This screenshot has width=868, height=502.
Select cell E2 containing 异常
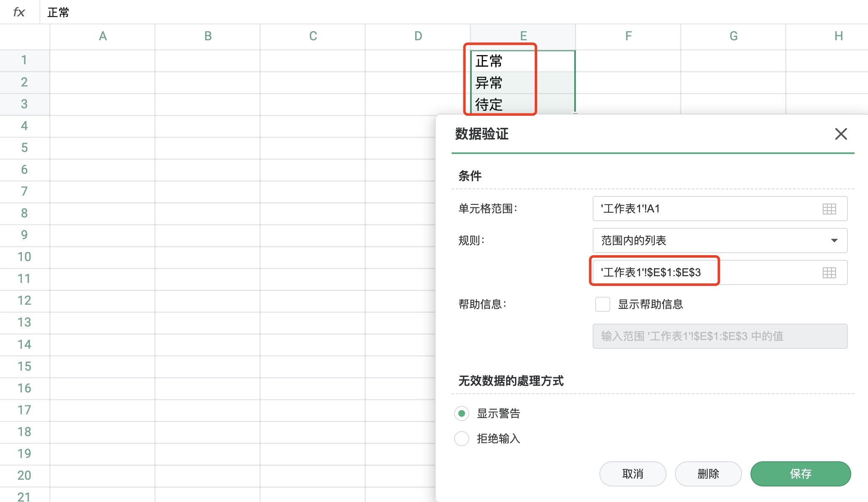click(523, 83)
